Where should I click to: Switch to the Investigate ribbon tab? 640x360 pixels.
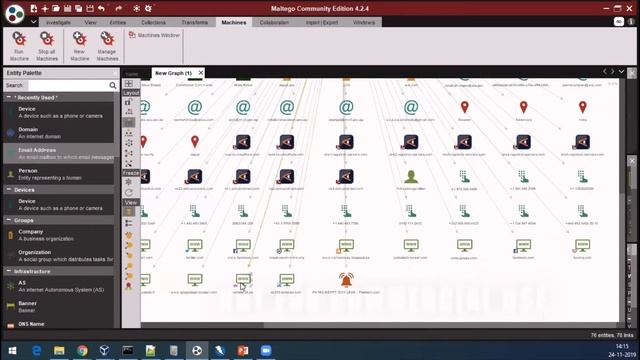pos(58,22)
